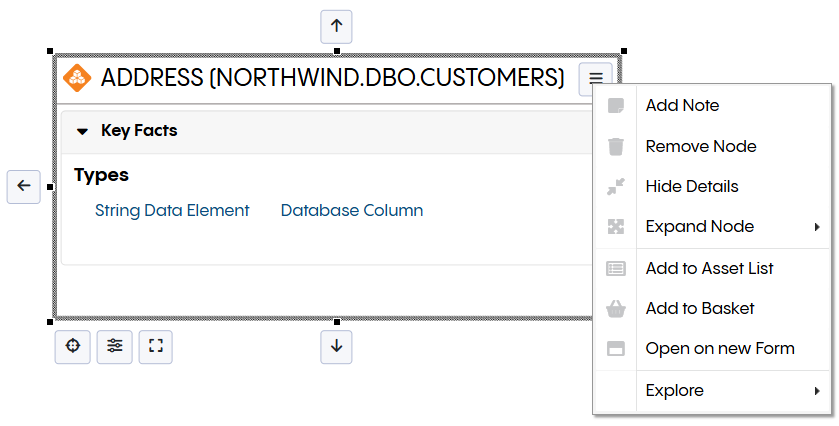Choose Add to Basket
The image size is (839, 426).
(x=712, y=308)
